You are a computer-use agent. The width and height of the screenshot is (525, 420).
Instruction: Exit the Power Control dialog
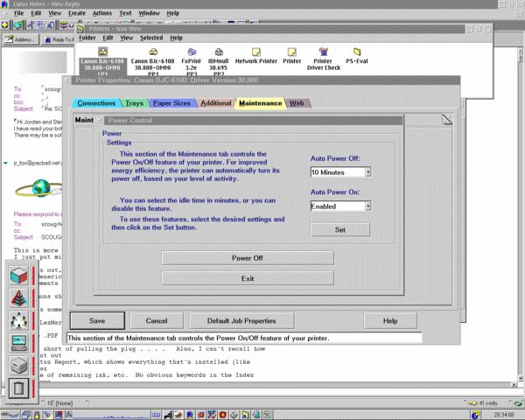coord(248,278)
